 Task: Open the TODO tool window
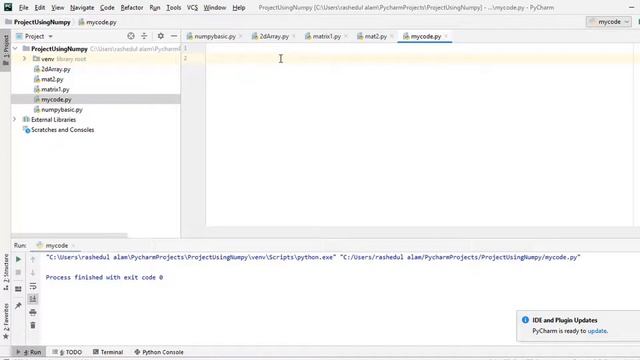coord(67,352)
